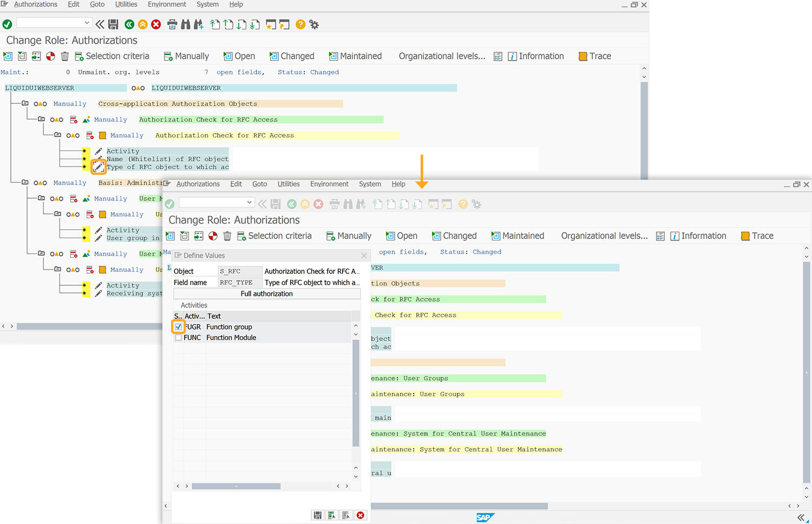Click the green Back icon in the background window
The image size is (812, 524).
(129, 24)
